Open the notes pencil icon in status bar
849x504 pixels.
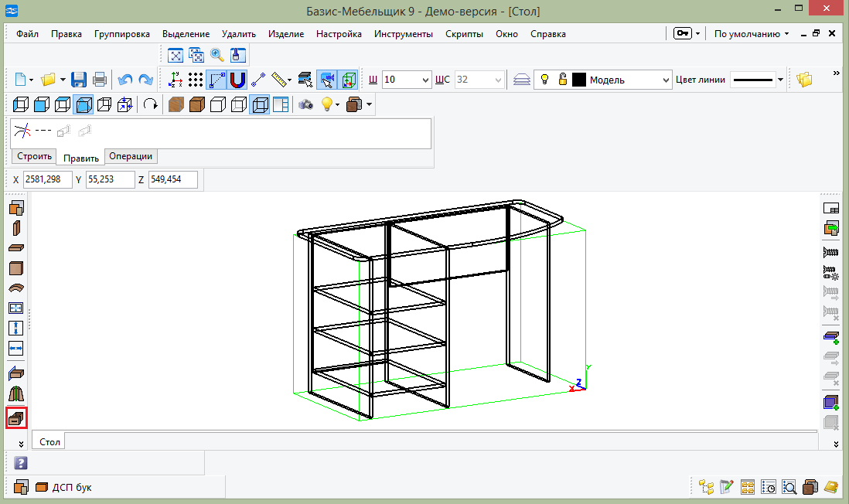tap(727, 487)
